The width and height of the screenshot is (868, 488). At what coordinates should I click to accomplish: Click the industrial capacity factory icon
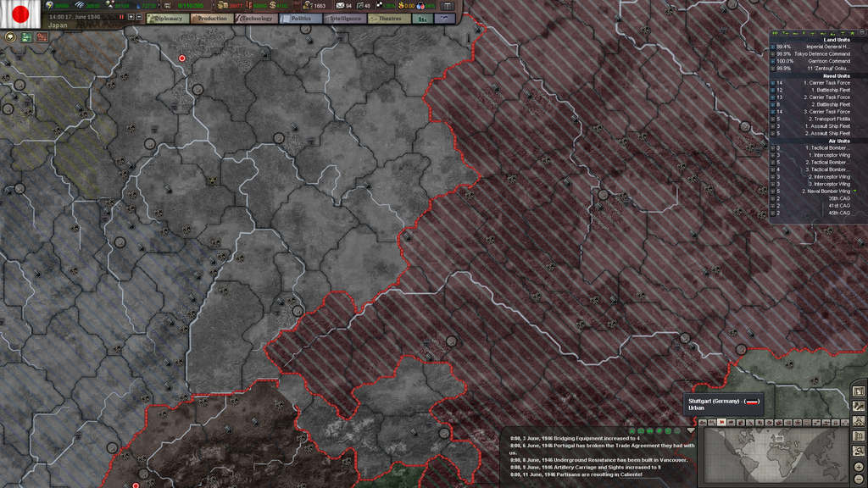[x=167, y=6]
